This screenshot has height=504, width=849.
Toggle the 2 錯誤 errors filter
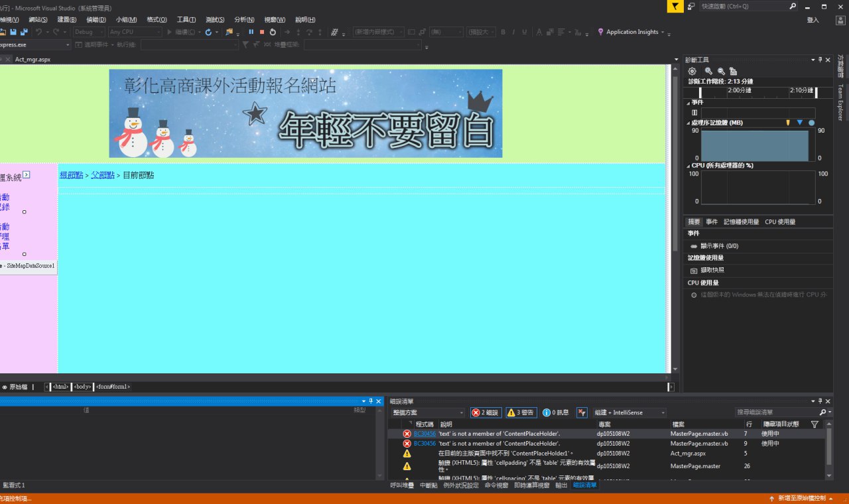[486, 412]
